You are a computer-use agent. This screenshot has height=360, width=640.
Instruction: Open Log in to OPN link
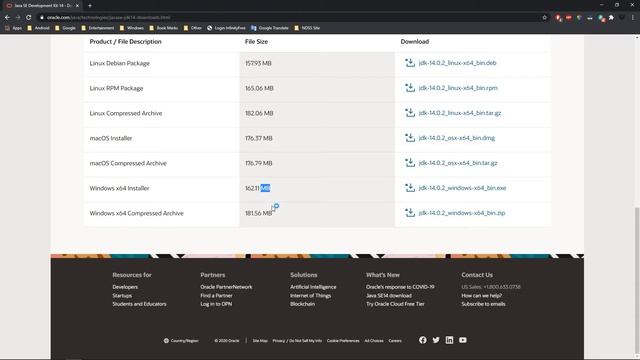point(216,304)
